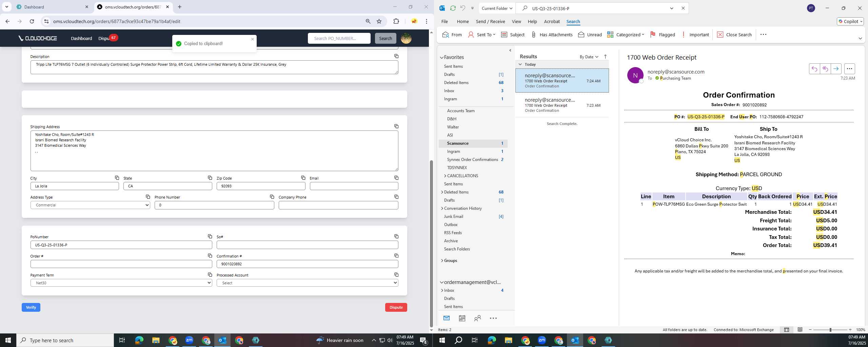Screen dimensions: 868x347
Task: Open Chrome extensions puzzle icon
Action: tap(396, 21)
